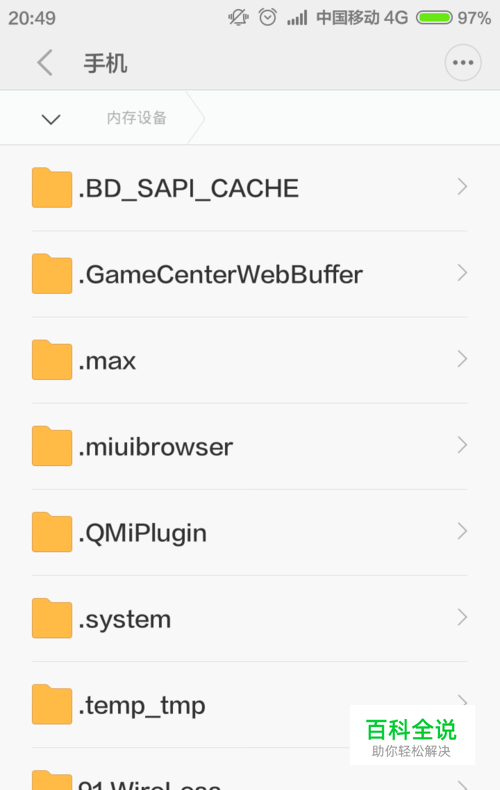
Task: Tap the 百科全说 watermark badge
Action: (x=412, y=736)
